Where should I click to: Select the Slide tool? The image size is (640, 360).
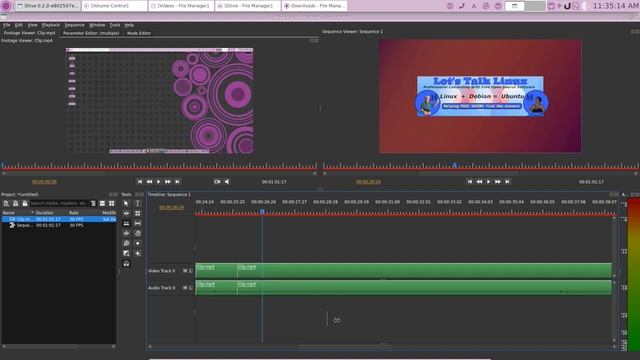click(126, 233)
